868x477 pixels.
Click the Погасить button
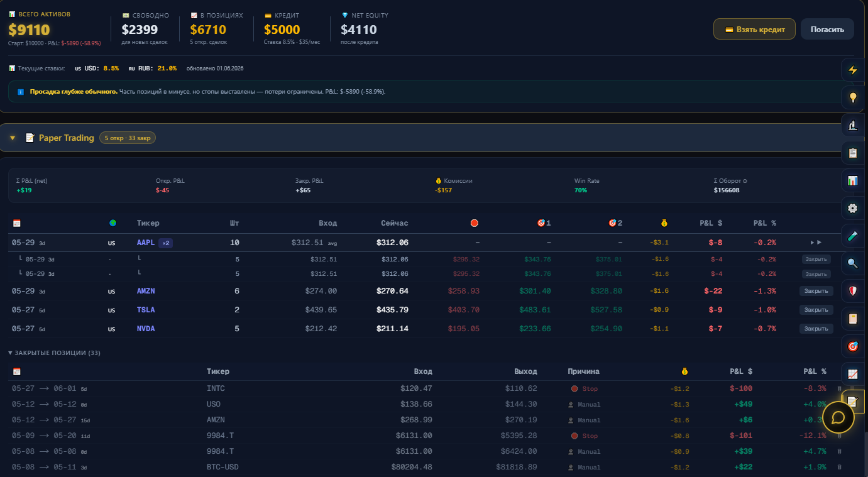click(827, 29)
